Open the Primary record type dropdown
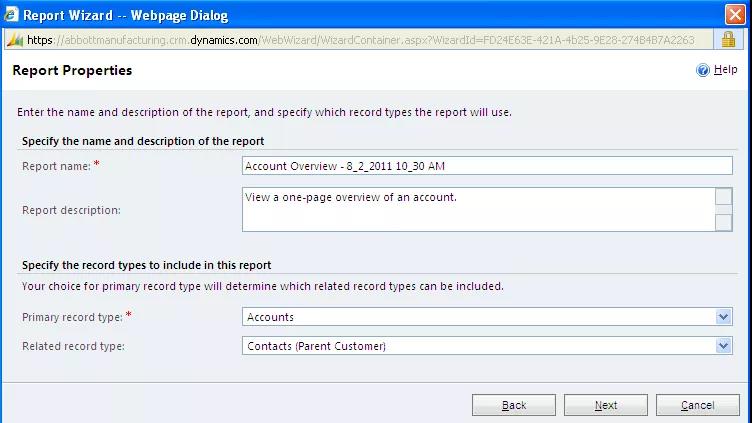752x423 pixels. click(724, 317)
